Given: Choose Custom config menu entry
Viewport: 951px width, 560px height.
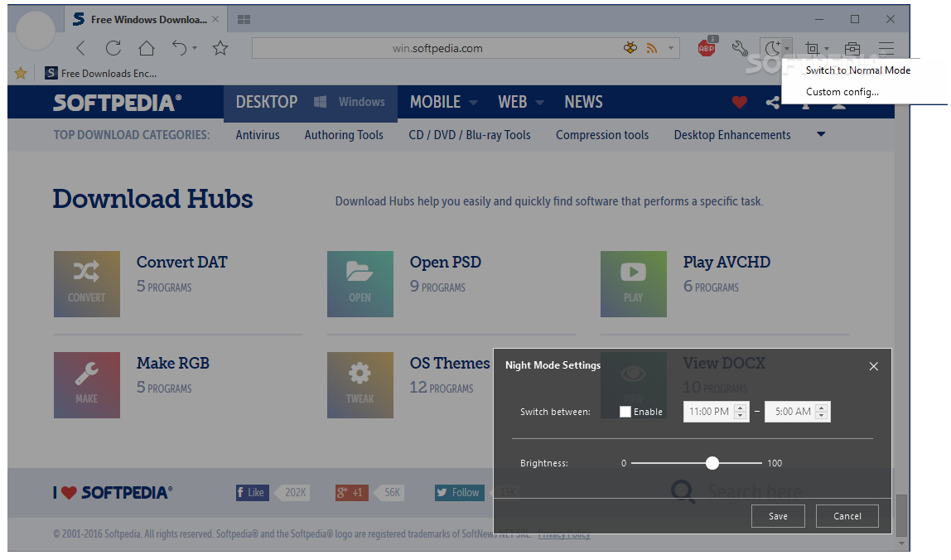Looking at the screenshot, I should coord(842,92).
